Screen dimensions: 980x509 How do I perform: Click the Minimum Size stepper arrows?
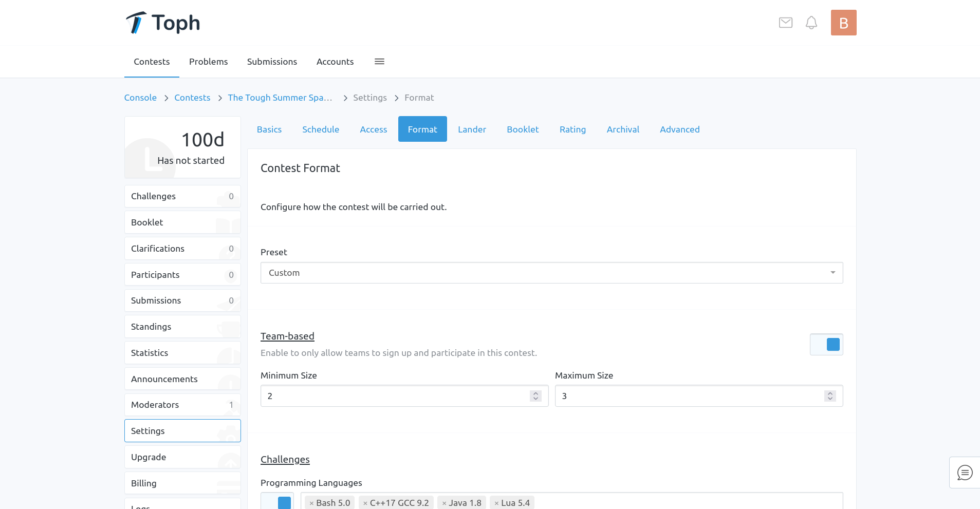tap(535, 396)
